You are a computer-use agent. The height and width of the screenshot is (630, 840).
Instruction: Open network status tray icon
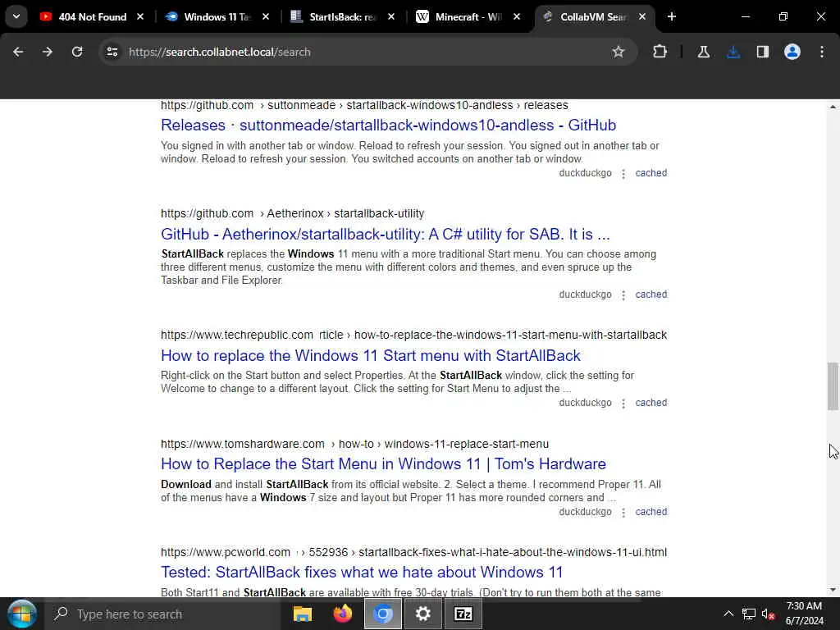click(x=748, y=614)
